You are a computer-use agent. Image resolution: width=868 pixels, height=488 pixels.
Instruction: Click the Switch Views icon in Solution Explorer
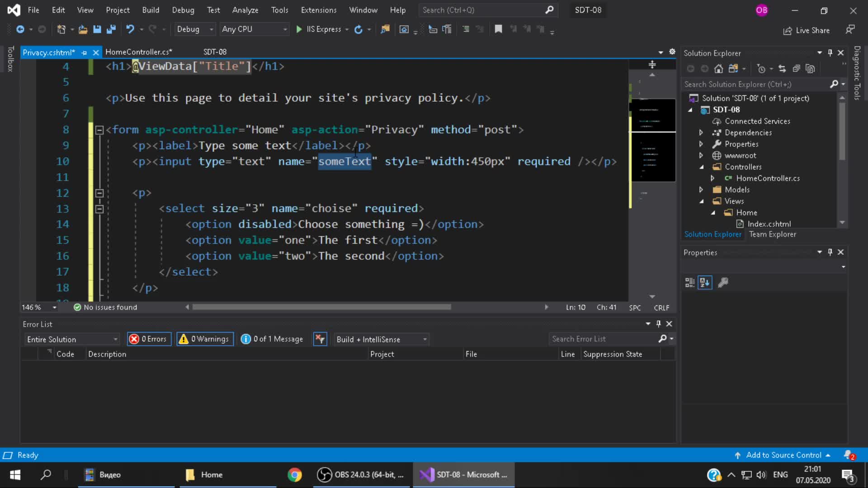733,69
